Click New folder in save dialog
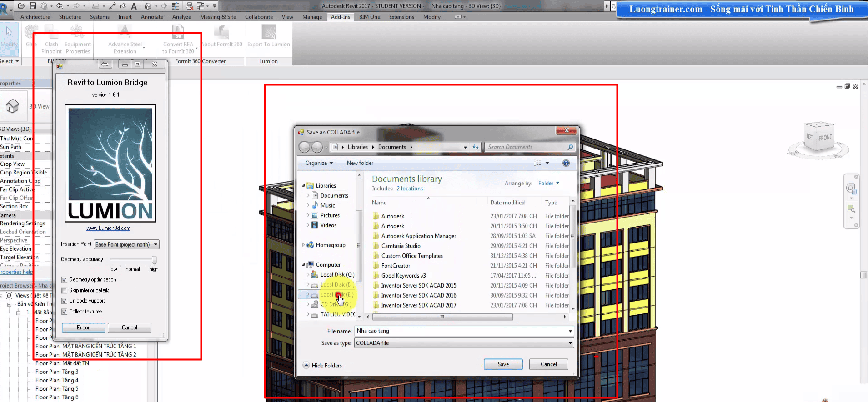868x402 pixels. tap(360, 163)
